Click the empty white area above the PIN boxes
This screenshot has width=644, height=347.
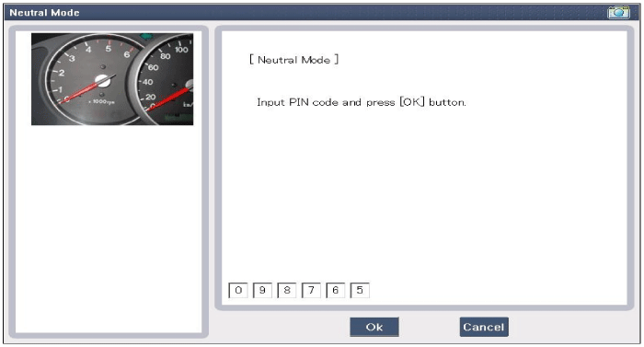tap(424, 193)
